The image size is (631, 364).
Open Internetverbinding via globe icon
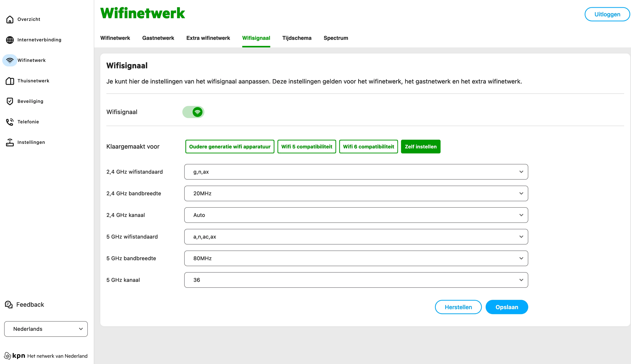pyautogui.click(x=10, y=40)
